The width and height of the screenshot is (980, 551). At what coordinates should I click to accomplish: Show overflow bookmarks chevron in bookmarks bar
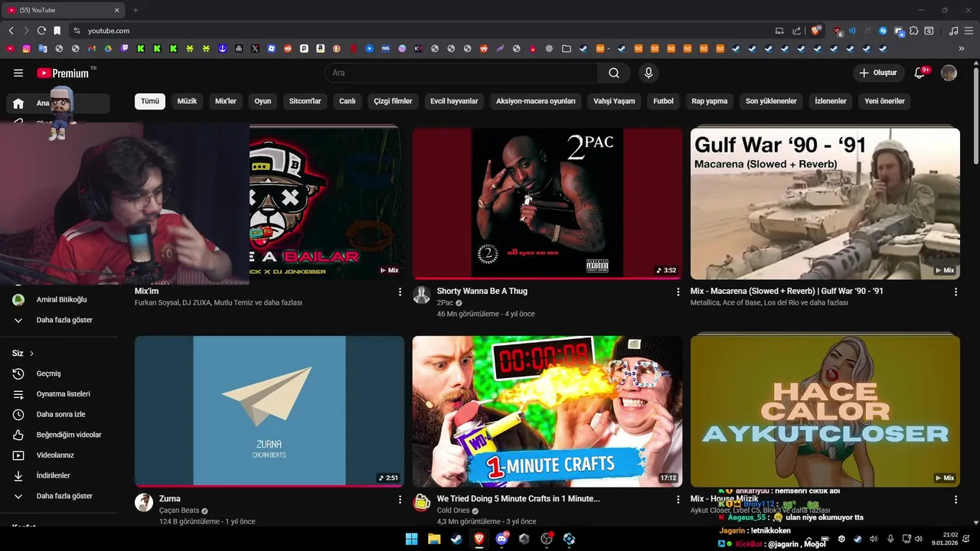pos(962,48)
